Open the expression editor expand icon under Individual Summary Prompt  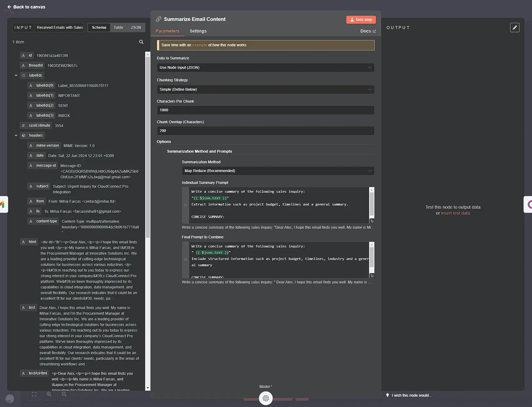tap(372, 221)
